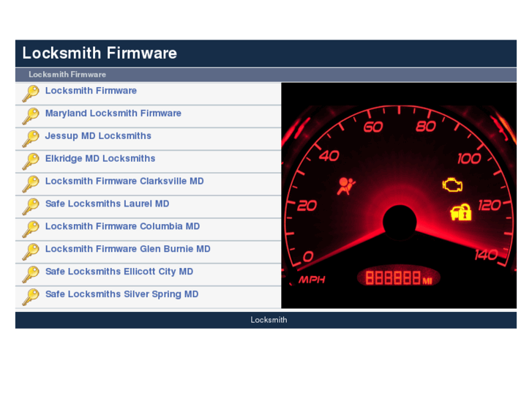Click the red airbag warning light in image

(x=345, y=186)
